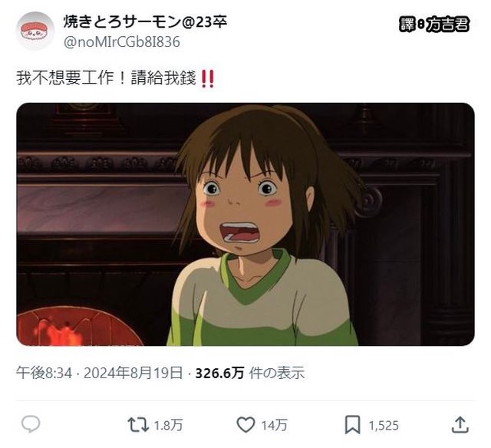
Task: Like the post with heart icon
Action: 245,424
